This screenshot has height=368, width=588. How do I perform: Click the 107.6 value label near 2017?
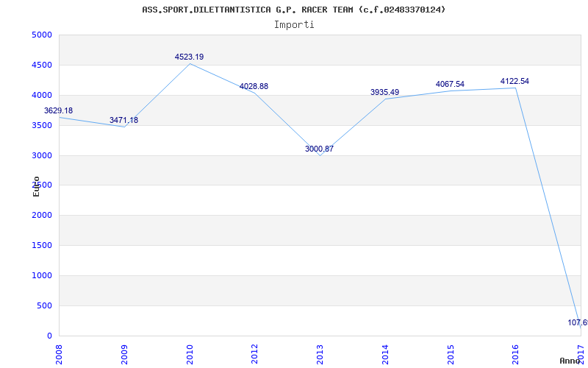click(x=578, y=322)
